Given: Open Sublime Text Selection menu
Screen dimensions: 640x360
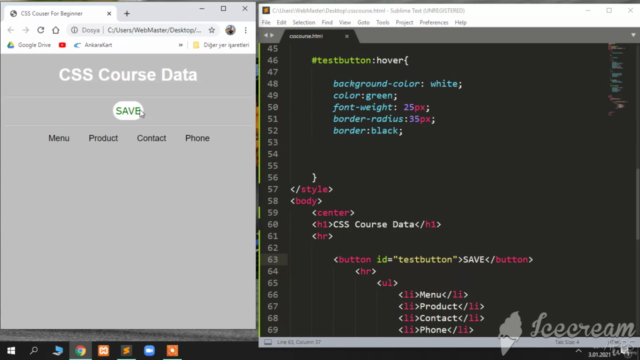Looking at the screenshot, I should (x=304, y=22).
